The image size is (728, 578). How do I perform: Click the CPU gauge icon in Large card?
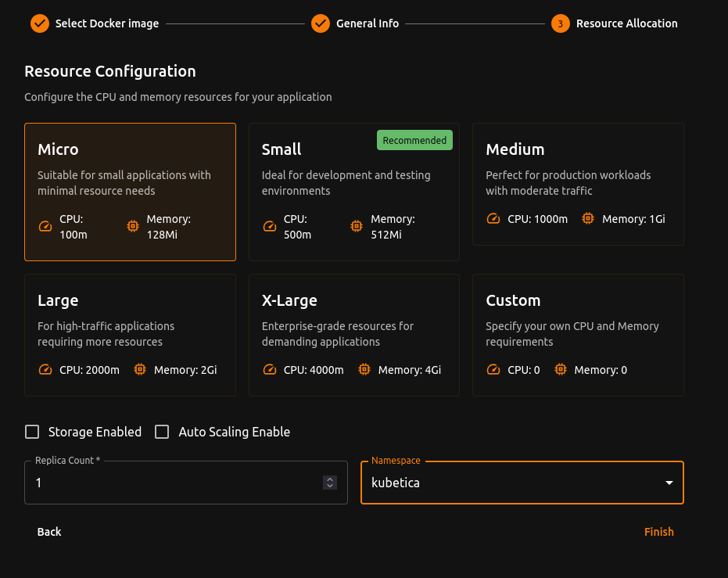point(45,369)
